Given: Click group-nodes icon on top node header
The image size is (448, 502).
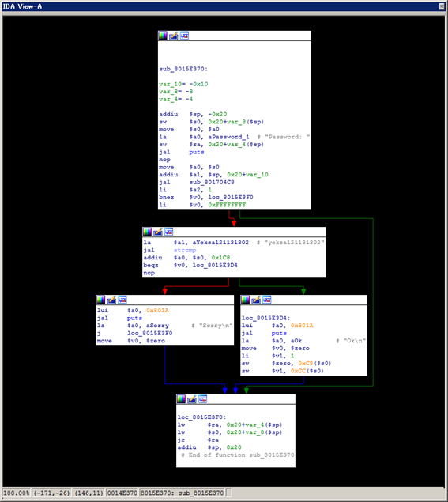Looking at the screenshot, I should (184, 36).
